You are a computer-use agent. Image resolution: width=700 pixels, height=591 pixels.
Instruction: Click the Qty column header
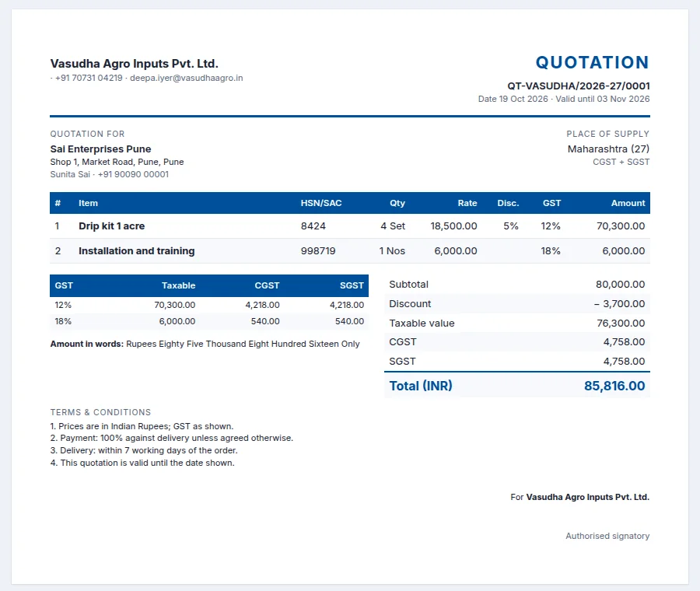coord(397,203)
